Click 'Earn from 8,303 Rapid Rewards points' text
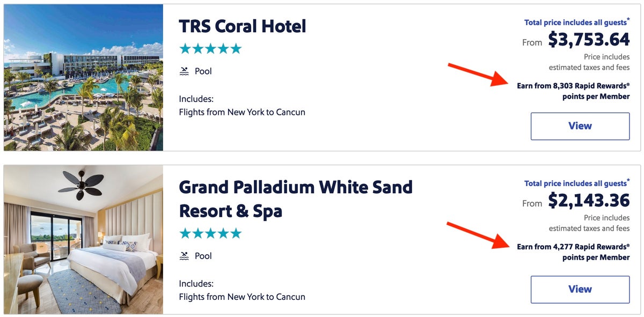 pyautogui.click(x=574, y=91)
